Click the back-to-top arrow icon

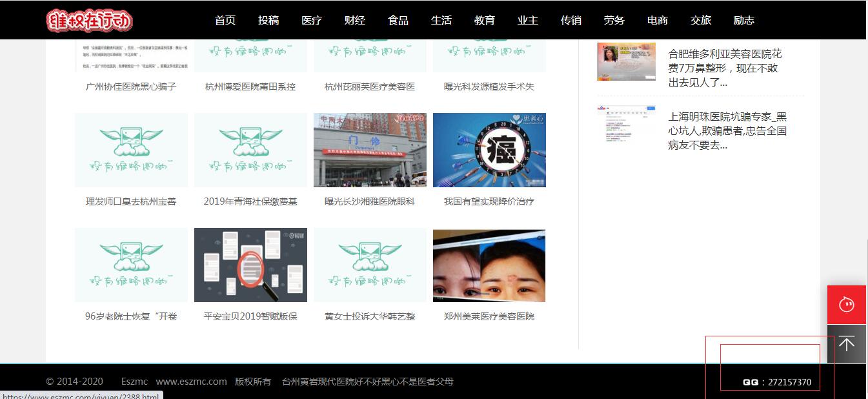(x=847, y=343)
